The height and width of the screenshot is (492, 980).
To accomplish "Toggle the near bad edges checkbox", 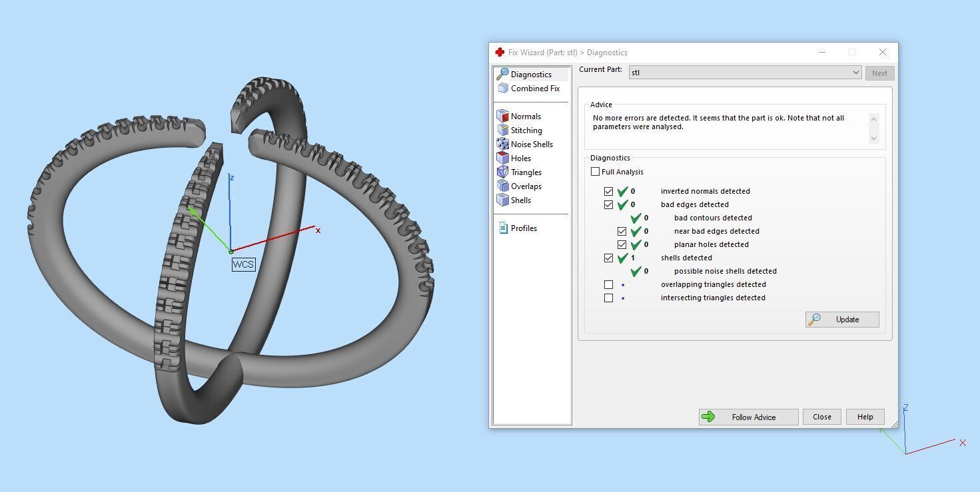I will pyautogui.click(x=622, y=231).
